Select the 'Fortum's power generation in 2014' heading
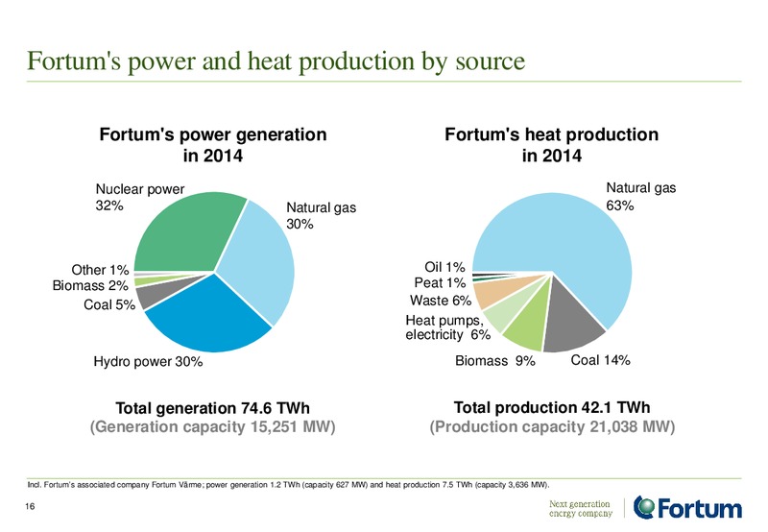Screen dimensions: 768x532 pos(213,144)
